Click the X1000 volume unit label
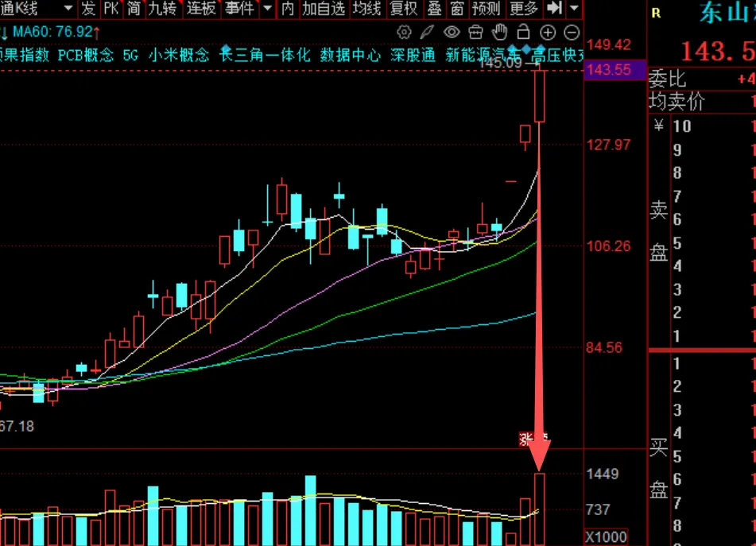The width and height of the screenshot is (756, 546). pos(606,537)
